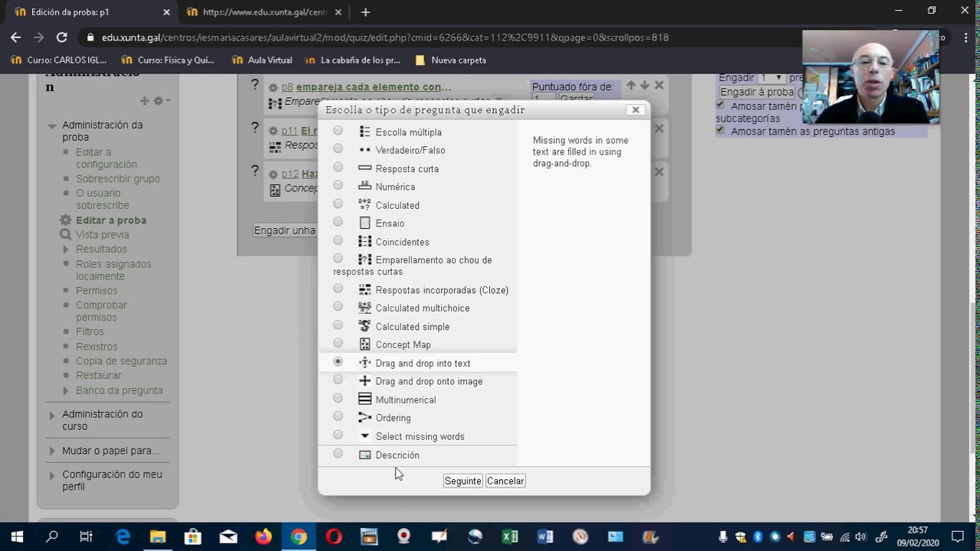Viewport: 980px width, 551px height.
Task: Click the Respostas incorporadas (Cloze) icon
Action: tap(364, 290)
